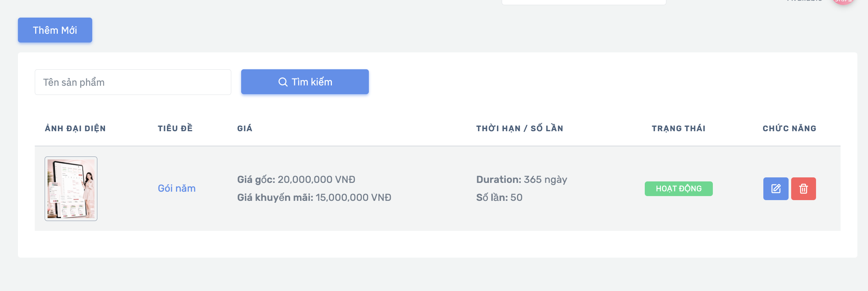Open the pink user avatar at top
The image size is (868, 291).
coord(843,1)
